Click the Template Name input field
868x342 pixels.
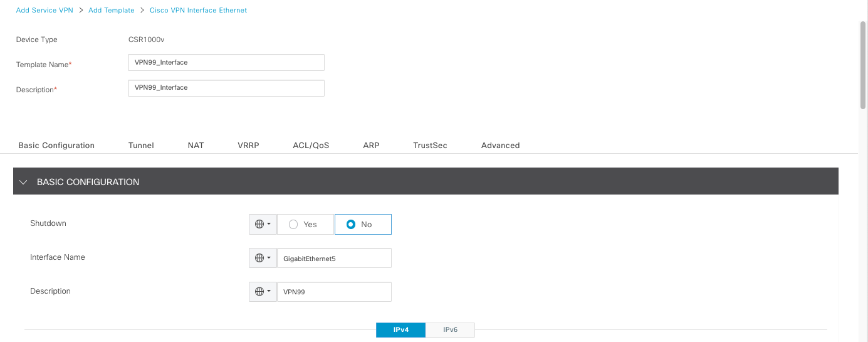[x=226, y=63]
